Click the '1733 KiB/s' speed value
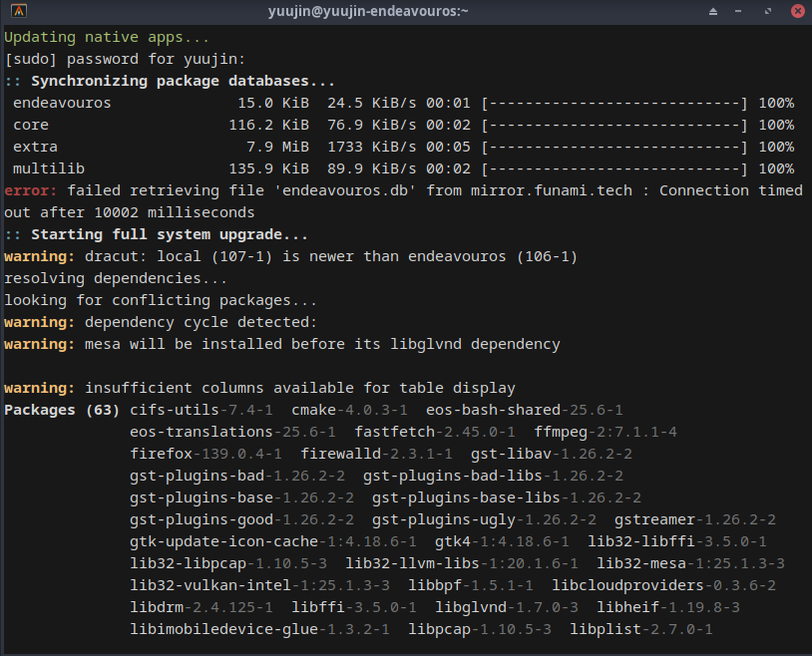 pos(372,147)
